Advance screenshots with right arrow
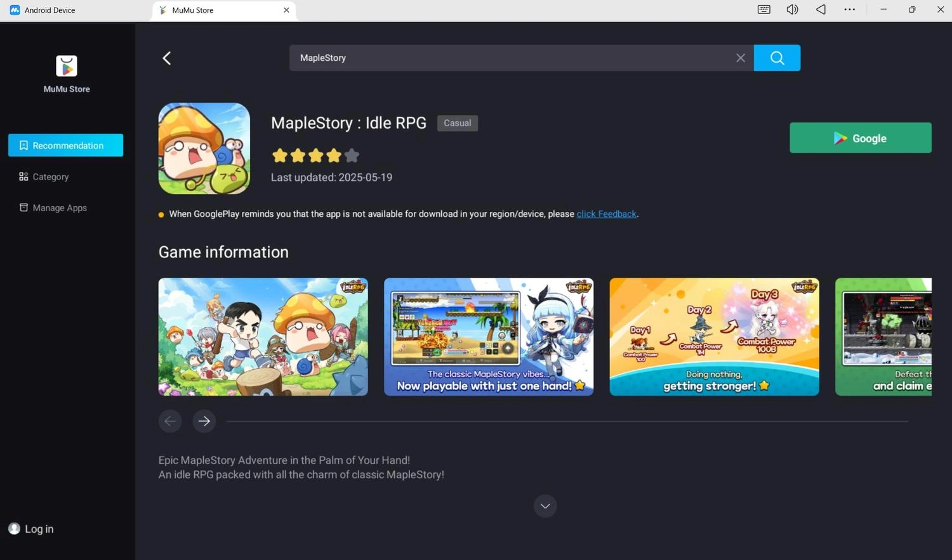The image size is (952, 560). point(204,420)
